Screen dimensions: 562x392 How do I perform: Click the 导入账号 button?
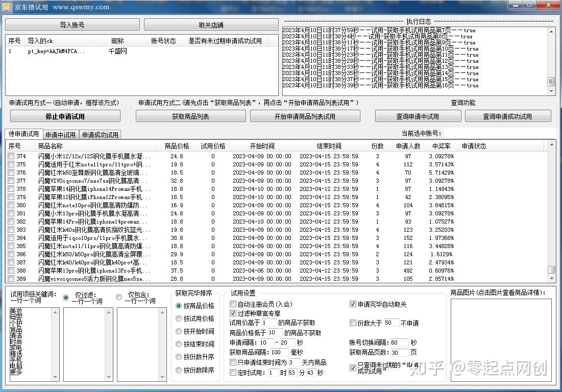72,25
